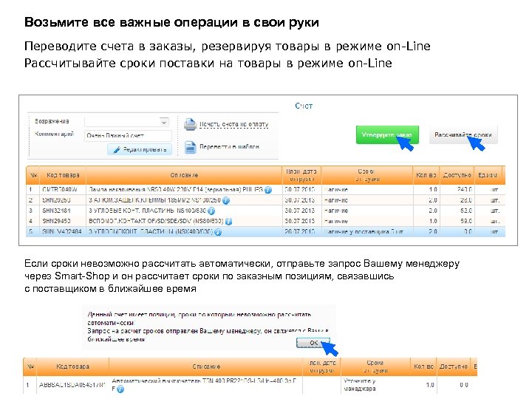
Task: Select product code cell starting with ABBSAC
Action: (x=72, y=385)
